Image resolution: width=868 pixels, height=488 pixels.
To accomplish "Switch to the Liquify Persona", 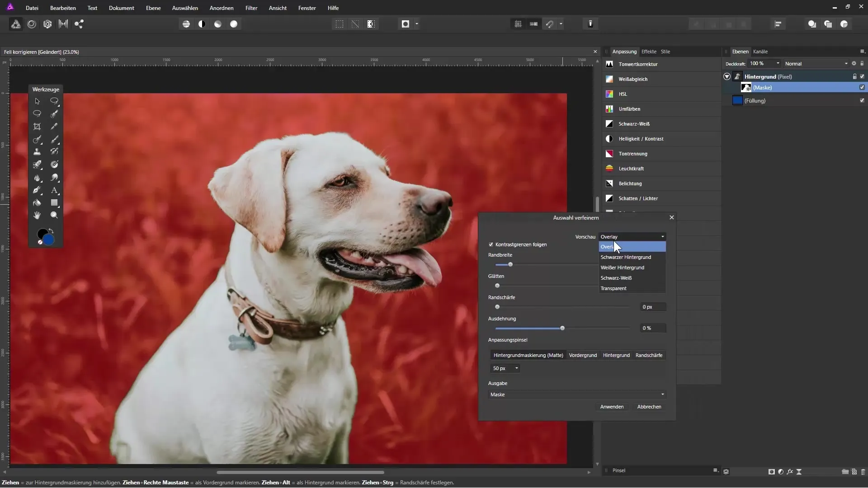I will tap(32, 24).
